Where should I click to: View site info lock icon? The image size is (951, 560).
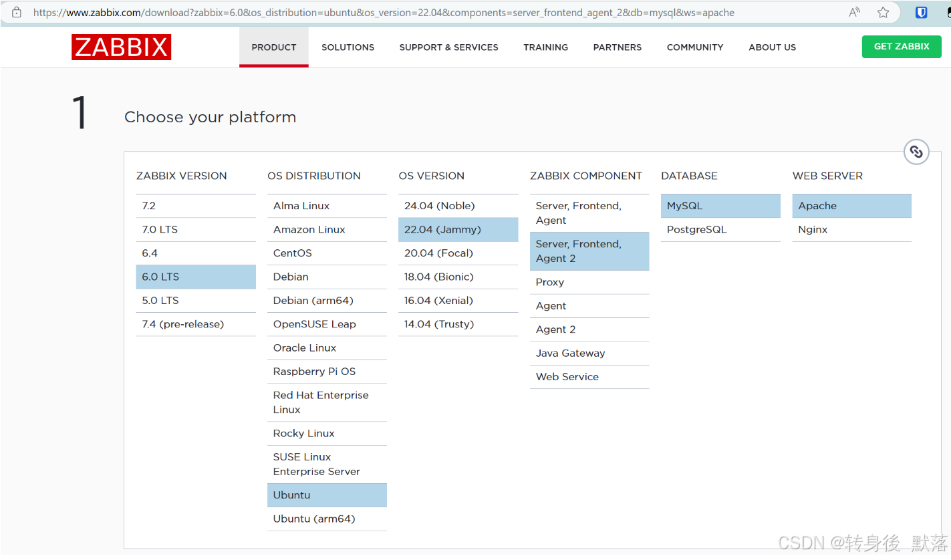pyautogui.click(x=17, y=12)
